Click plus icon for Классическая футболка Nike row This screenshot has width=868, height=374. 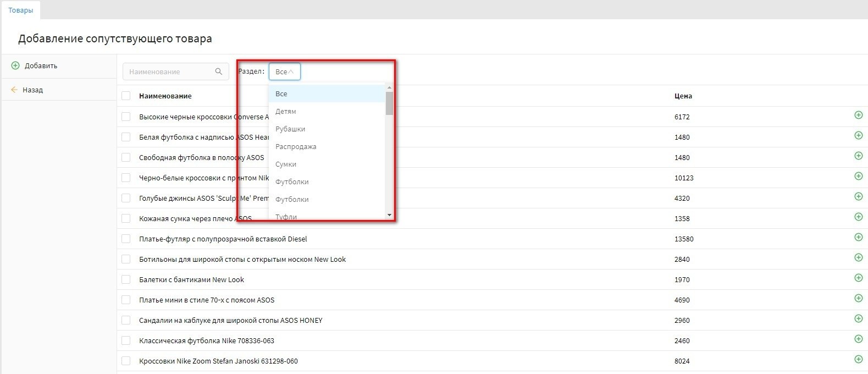[x=858, y=339]
